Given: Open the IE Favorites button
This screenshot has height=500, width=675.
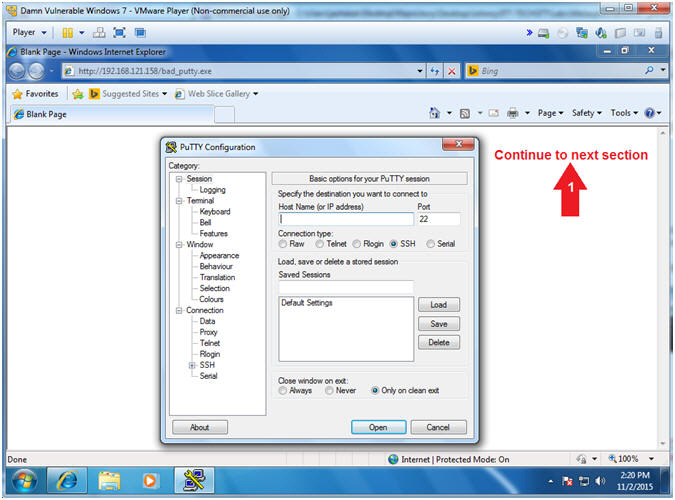Looking at the screenshot, I should [36, 94].
